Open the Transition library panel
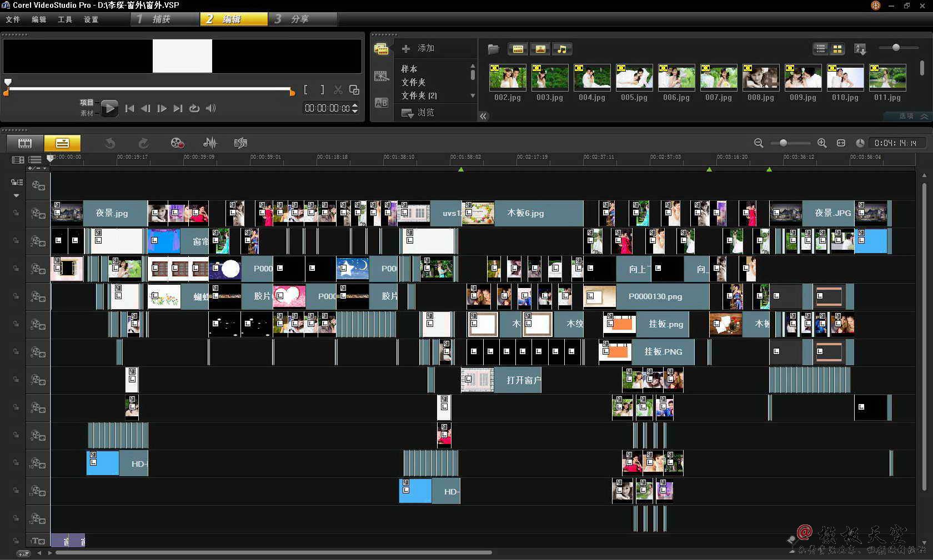 click(381, 76)
